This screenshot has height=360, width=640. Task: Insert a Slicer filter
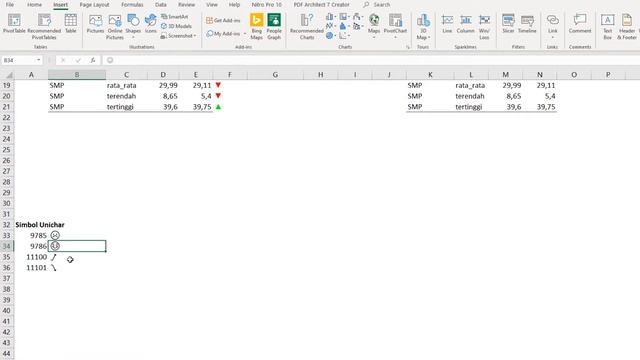(x=508, y=23)
